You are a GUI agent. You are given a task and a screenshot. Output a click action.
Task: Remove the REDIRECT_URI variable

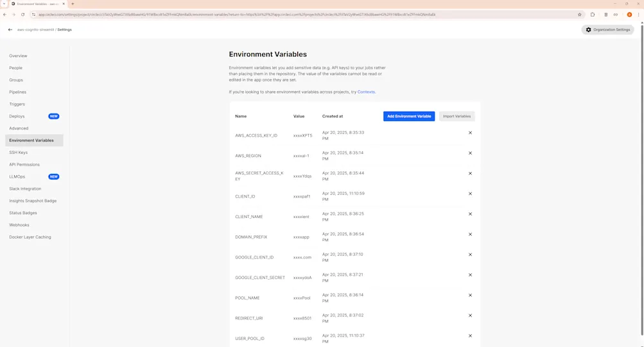click(x=470, y=316)
